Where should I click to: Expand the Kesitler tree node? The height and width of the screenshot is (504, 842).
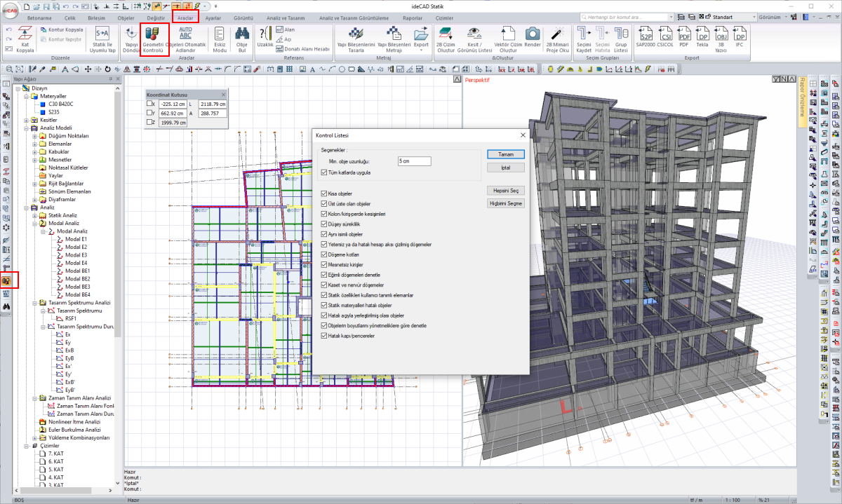point(27,120)
